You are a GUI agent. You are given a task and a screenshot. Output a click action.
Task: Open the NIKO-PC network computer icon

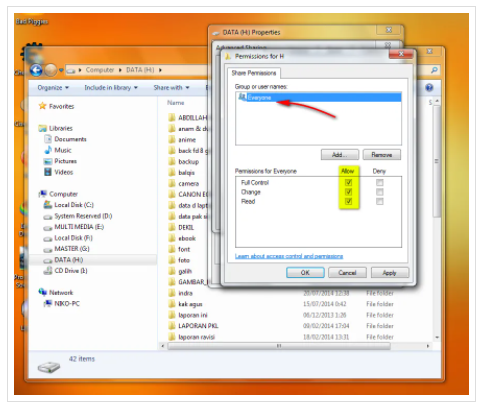point(48,303)
